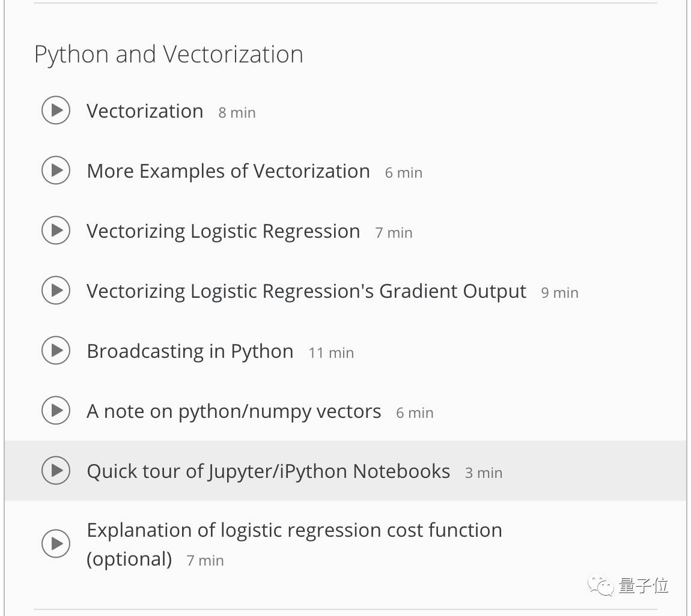Open A note on python/numpy vectors

234,411
